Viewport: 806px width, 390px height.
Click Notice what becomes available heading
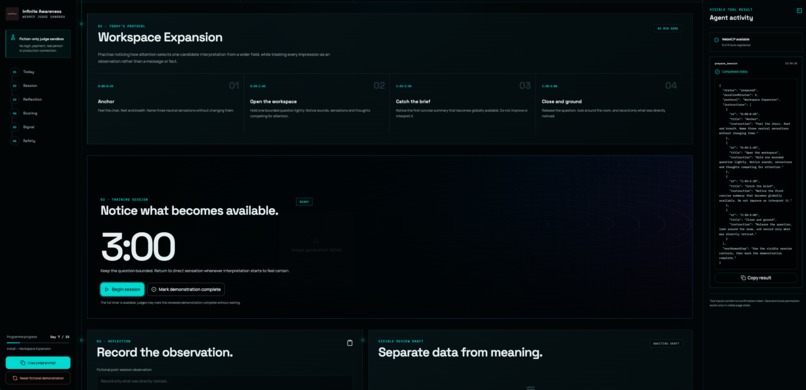(x=190, y=210)
